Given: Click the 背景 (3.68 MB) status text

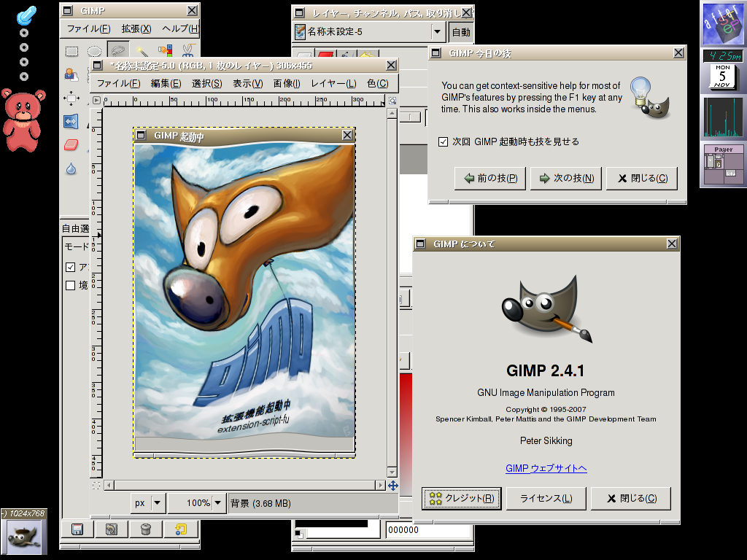Looking at the screenshot, I should (260, 503).
